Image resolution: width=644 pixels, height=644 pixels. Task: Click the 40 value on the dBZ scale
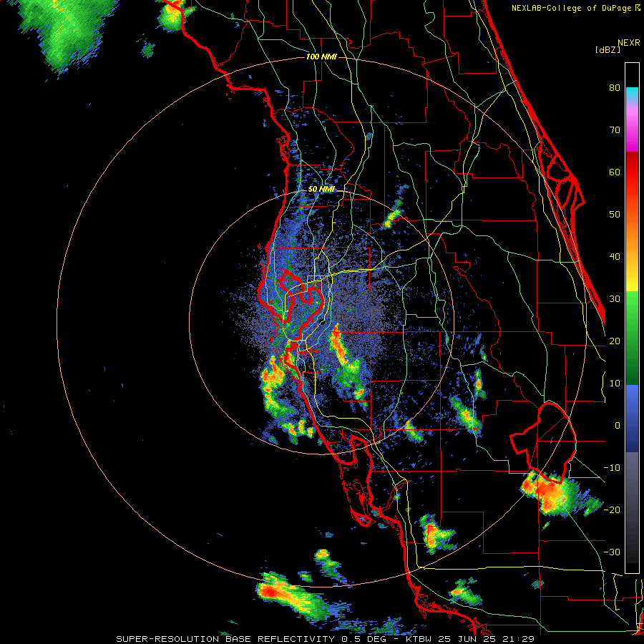pos(615,257)
